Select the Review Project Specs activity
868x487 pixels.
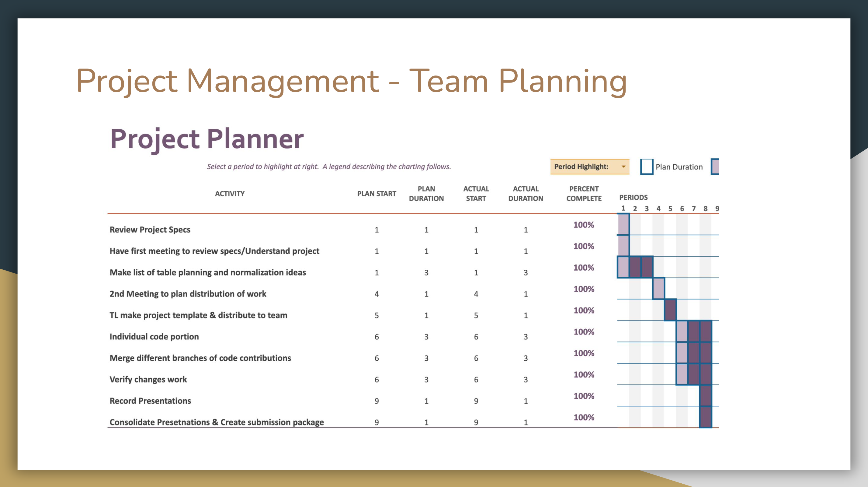(x=150, y=230)
